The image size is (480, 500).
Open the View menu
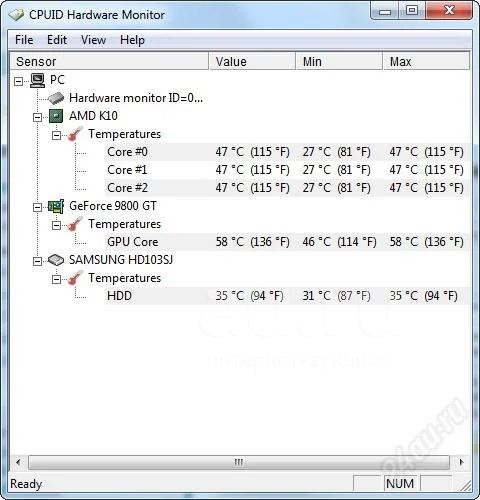pos(94,40)
